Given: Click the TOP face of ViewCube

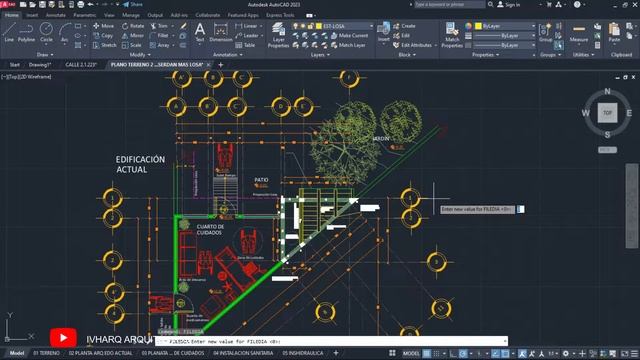Looking at the screenshot, I should pyautogui.click(x=607, y=113).
